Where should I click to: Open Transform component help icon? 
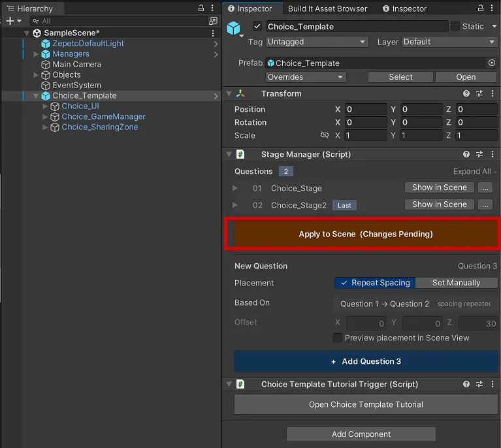466,93
